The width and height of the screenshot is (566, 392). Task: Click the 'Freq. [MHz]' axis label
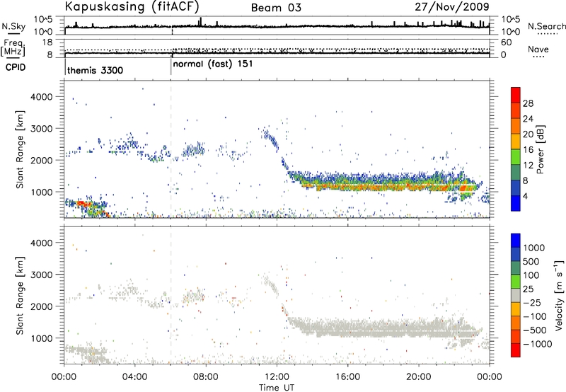pyautogui.click(x=13, y=47)
